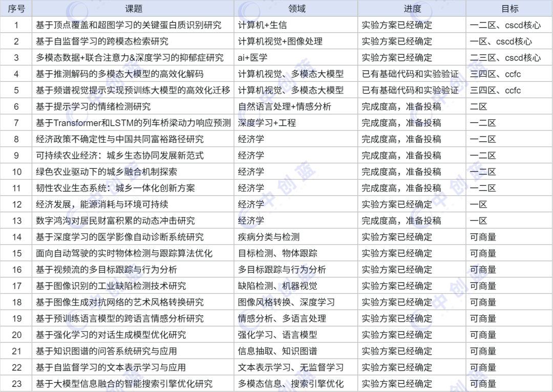Screen dimensions: 553x392
Task: Click topic "基于强化学习的对话生成模型优化研究"
Action: click(111, 335)
